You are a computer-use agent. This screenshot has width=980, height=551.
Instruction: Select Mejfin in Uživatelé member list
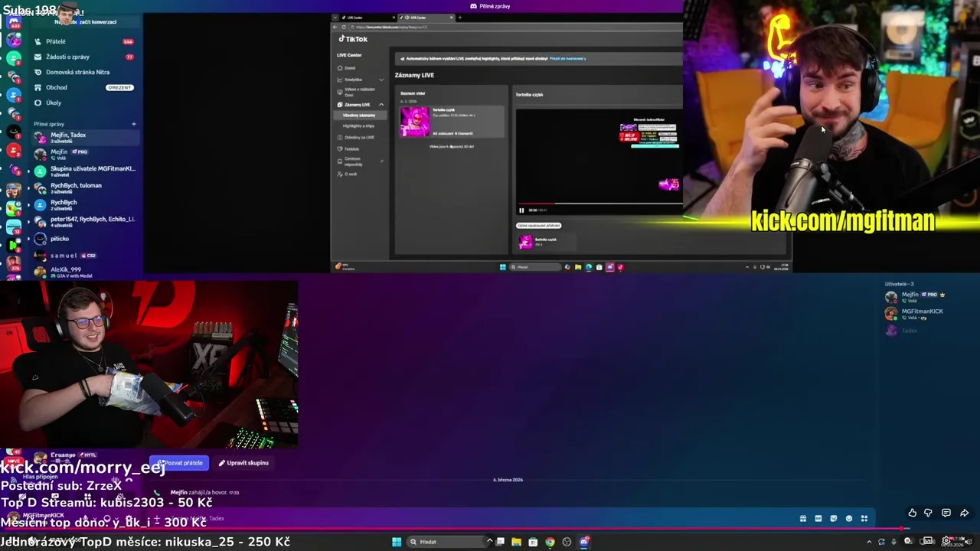tap(915, 297)
